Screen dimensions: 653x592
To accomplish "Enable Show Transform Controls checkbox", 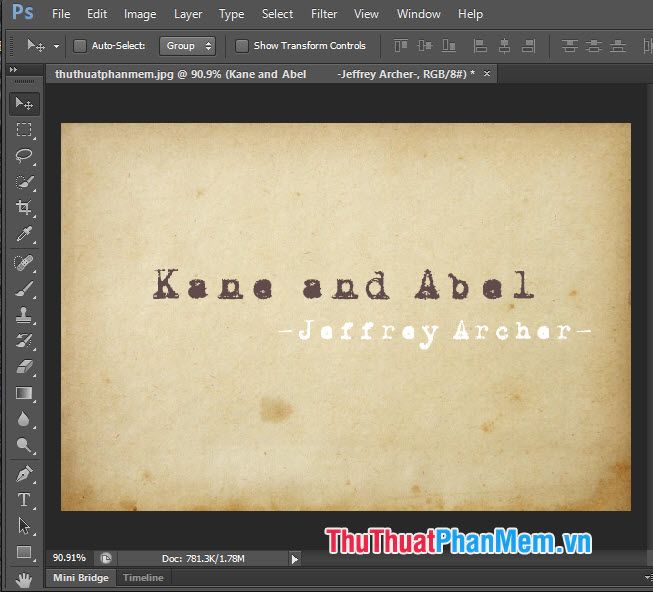I will click(242, 45).
